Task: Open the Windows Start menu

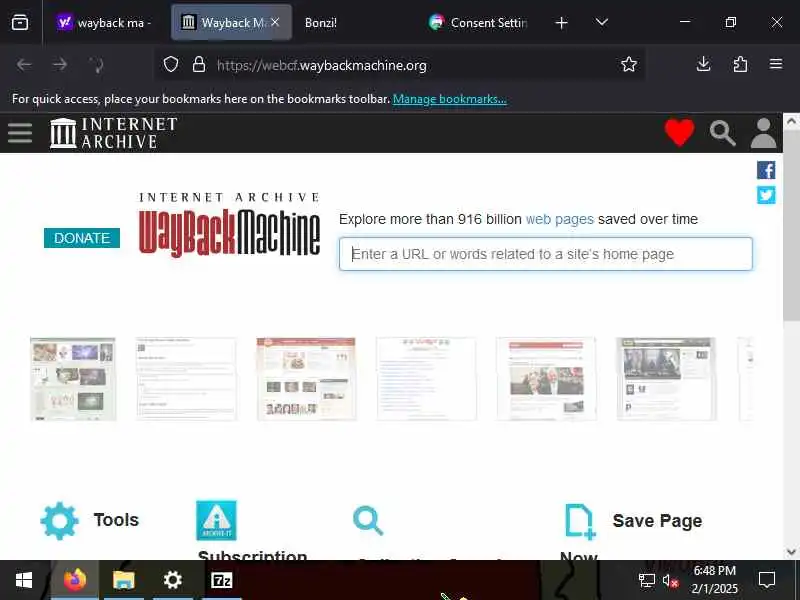Action: coord(24,580)
